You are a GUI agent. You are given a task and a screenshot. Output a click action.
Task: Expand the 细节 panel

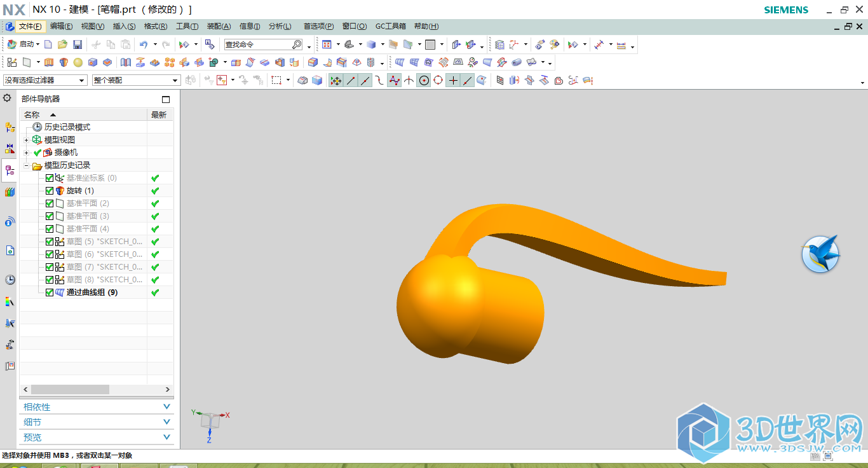(x=97, y=422)
